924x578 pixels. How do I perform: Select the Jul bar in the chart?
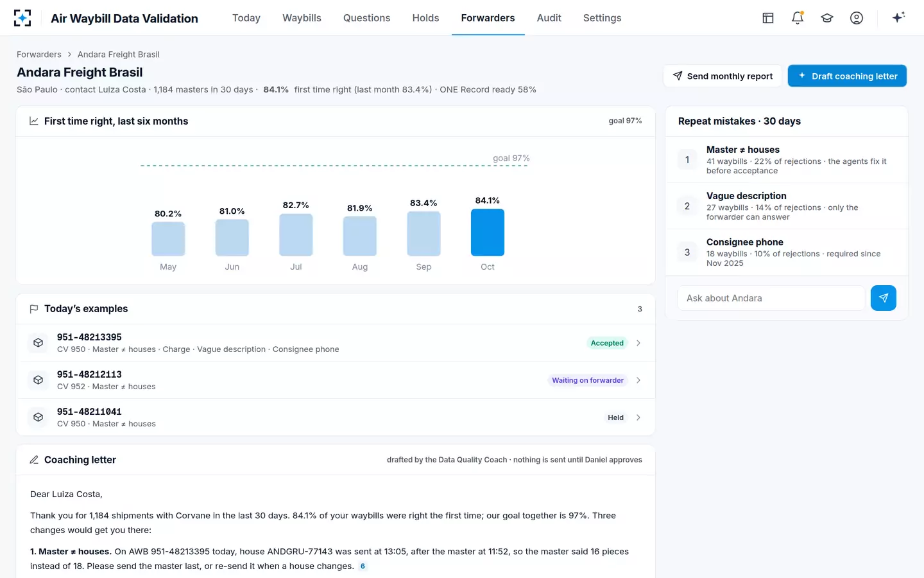(296, 235)
